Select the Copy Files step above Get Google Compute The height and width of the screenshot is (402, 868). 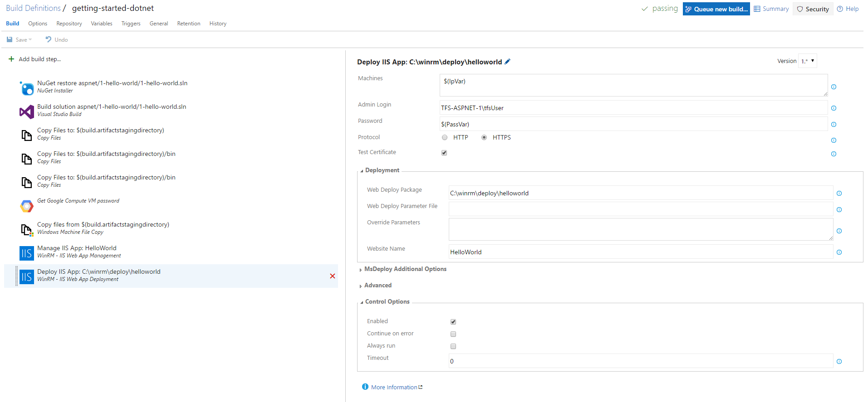click(171, 182)
